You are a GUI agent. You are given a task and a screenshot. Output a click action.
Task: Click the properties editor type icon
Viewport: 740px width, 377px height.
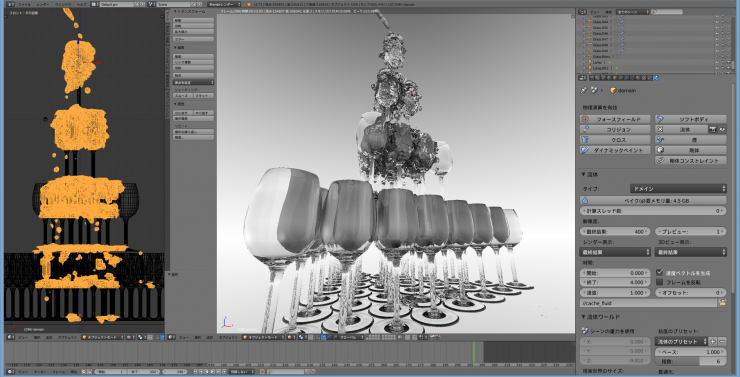click(x=582, y=78)
